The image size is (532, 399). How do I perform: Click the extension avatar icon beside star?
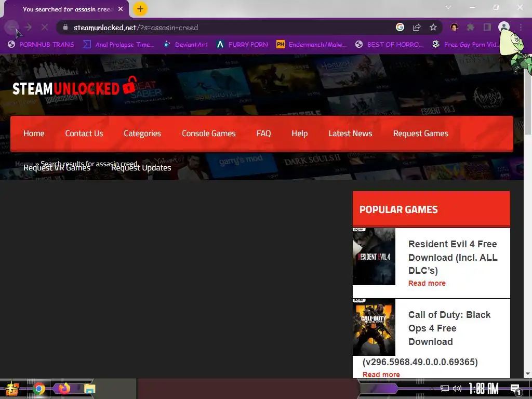pos(454,27)
